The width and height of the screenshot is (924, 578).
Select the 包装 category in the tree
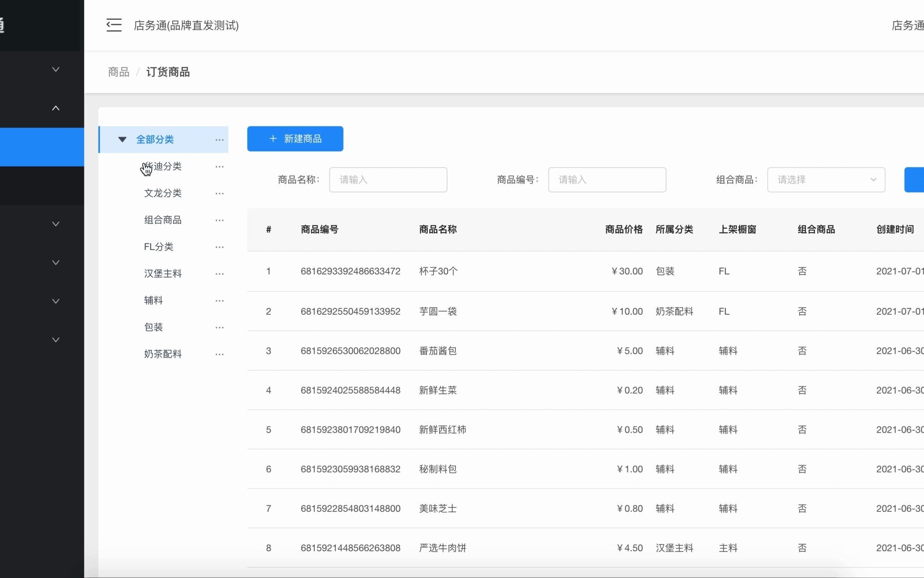(153, 327)
